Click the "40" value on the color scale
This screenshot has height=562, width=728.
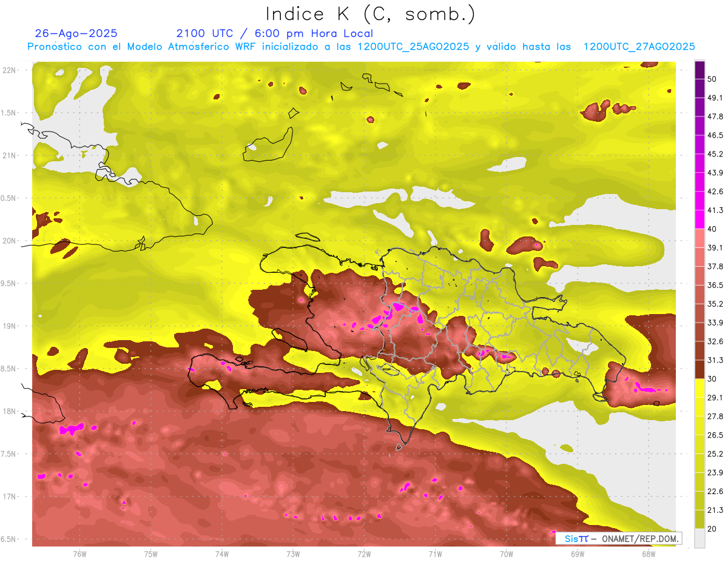(712, 229)
